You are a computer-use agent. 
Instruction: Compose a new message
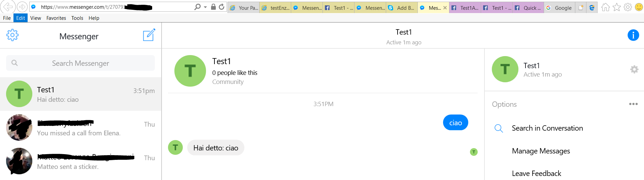(149, 35)
